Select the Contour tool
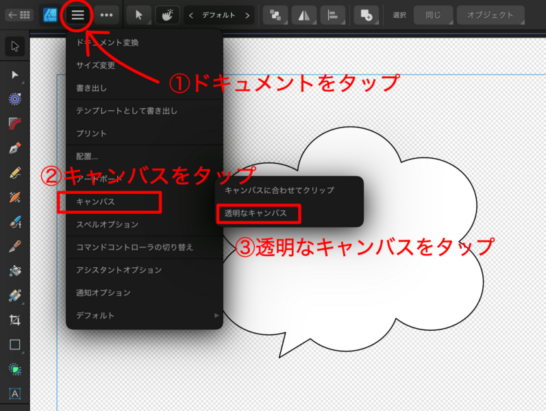 click(15, 123)
